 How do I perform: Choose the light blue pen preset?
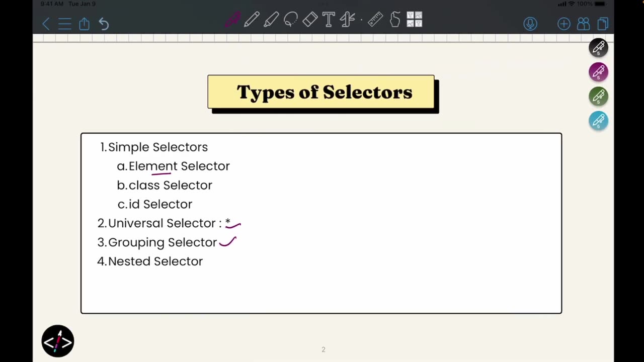(599, 121)
